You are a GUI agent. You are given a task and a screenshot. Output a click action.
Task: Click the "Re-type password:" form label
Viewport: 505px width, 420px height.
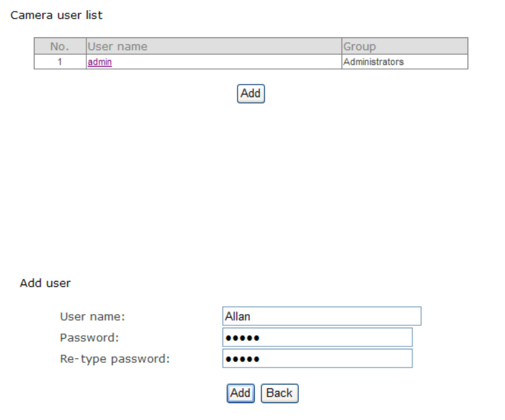pos(114,359)
